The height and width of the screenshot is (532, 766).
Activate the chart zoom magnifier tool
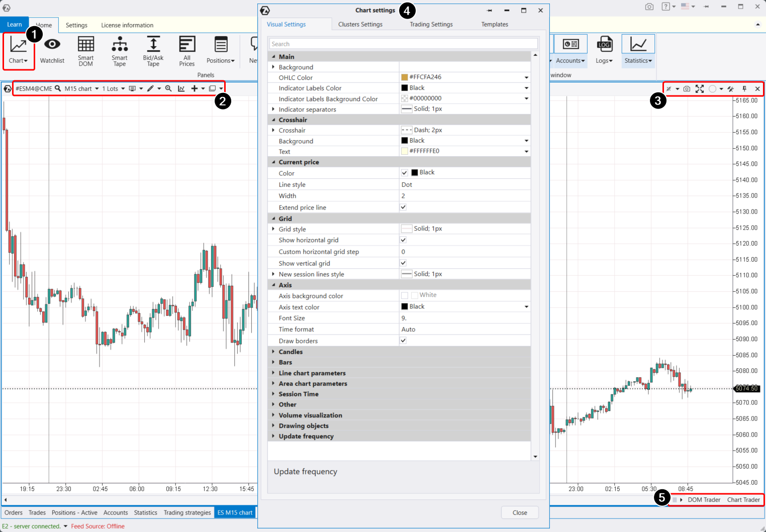tap(168, 88)
